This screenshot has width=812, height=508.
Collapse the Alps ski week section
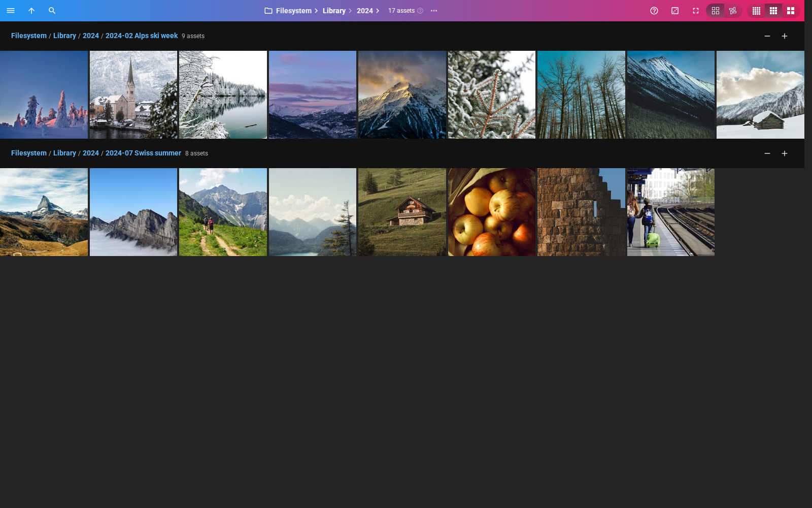pyautogui.click(x=767, y=36)
